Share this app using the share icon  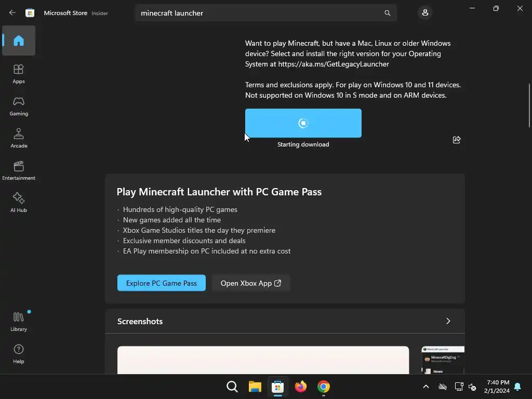[457, 140]
